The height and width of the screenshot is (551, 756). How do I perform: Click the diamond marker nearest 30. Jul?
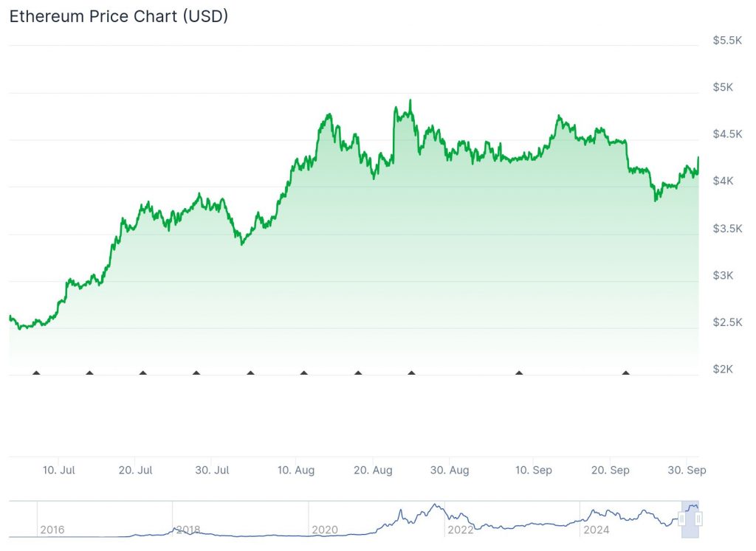[x=196, y=373]
